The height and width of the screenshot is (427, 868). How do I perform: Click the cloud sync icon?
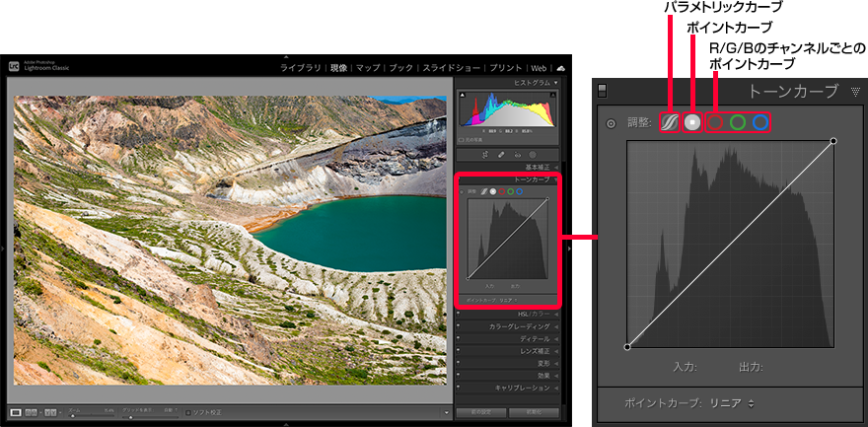click(x=560, y=68)
